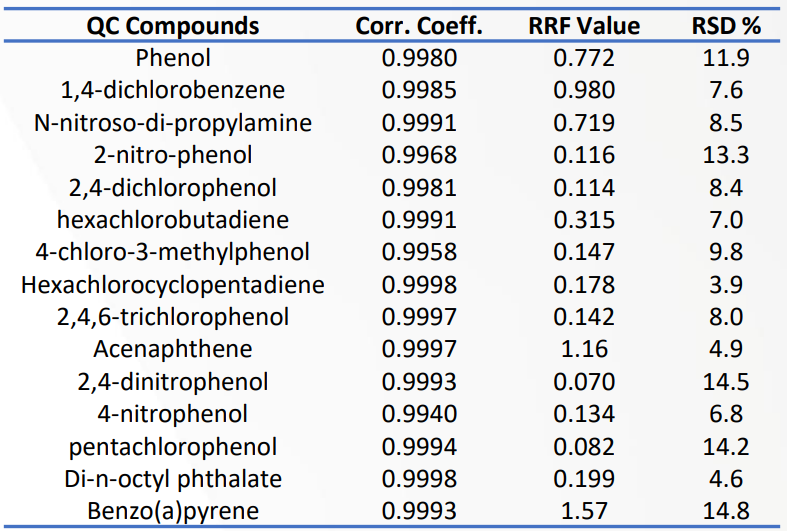Click the 0.9968 coefficient for 2-nitro-phenol

pos(419,155)
